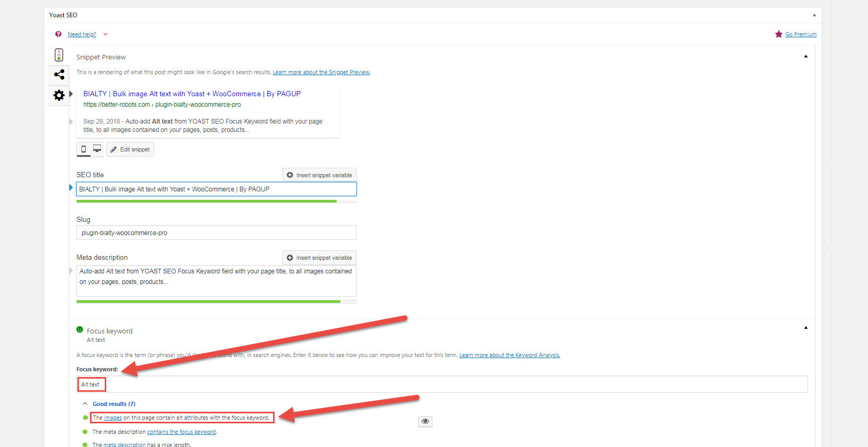The height and width of the screenshot is (447, 868).
Task: Focus the Meta description text area
Action: pyautogui.click(x=216, y=281)
